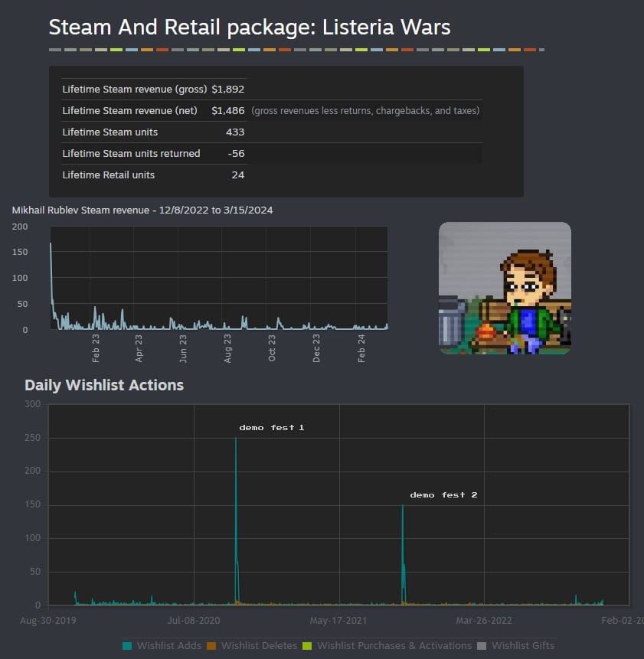Click the Wishlist Deletes orange legend swatch
The image size is (644, 659).
coord(211,645)
